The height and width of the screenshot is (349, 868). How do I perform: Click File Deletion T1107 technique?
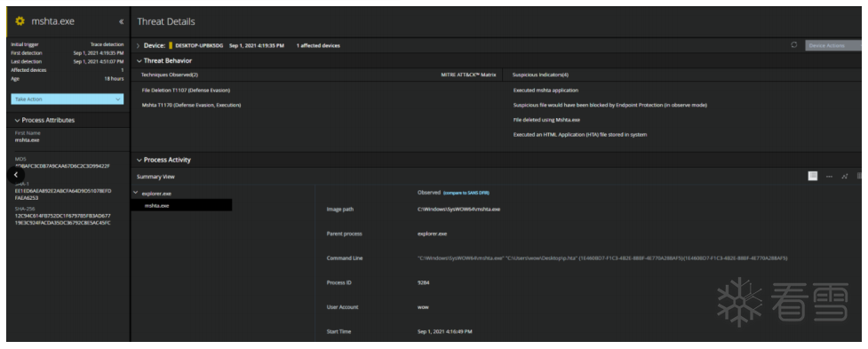tap(186, 90)
